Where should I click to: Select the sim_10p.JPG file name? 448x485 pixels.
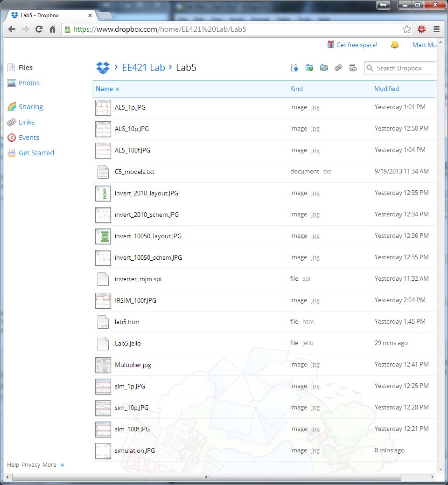coord(131,408)
